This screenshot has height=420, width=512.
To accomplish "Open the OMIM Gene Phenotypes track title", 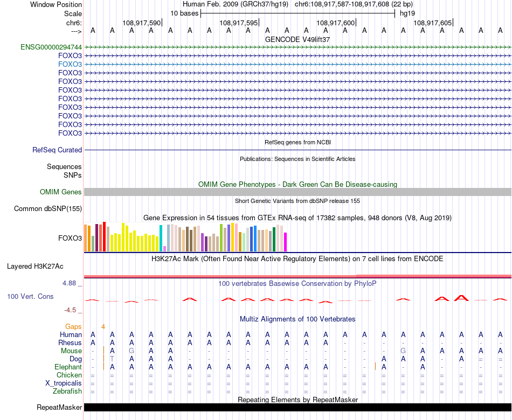I will point(297,184).
